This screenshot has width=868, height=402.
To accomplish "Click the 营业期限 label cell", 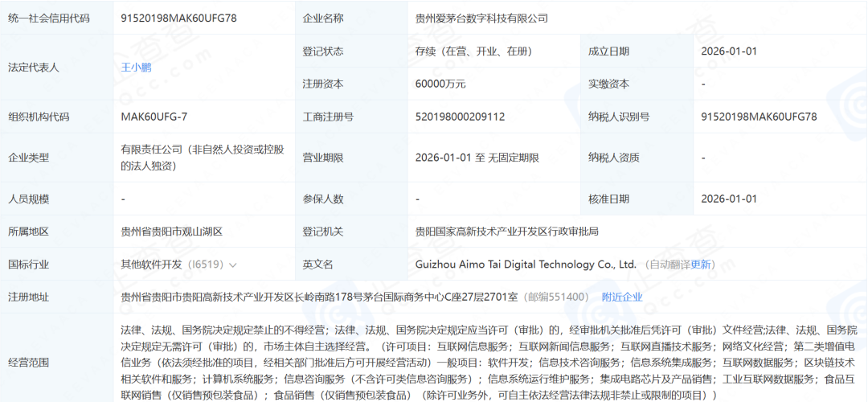I will point(351,158).
